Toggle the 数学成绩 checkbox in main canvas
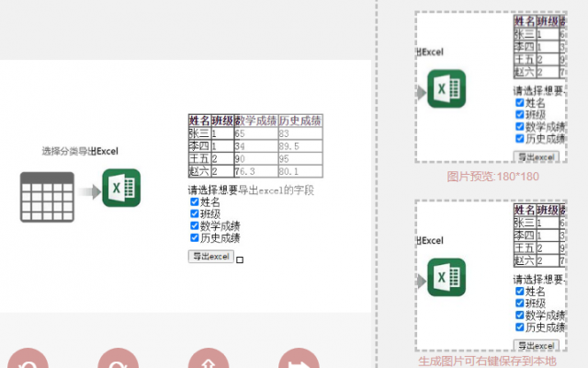The height and width of the screenshot is (368, 588). (194, 225)
